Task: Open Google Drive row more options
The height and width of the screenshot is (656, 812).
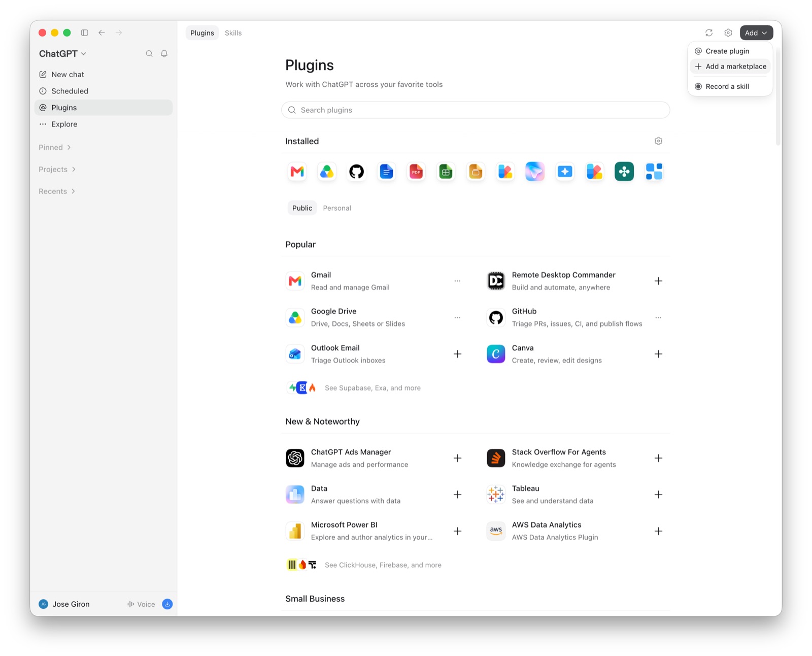Action: [457, 317]
